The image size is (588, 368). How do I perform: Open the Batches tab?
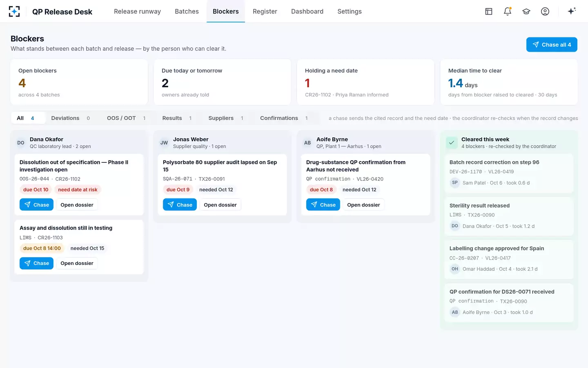pos(187,11)
